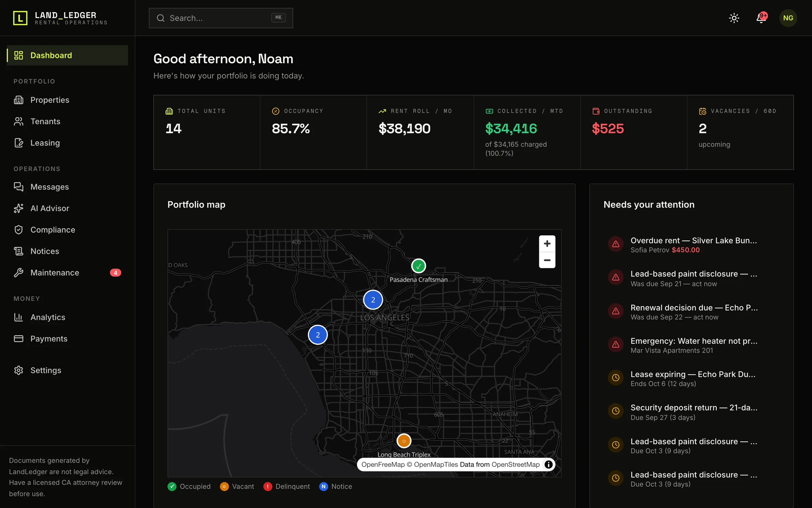This screenshot has width=812, height=508.
Task: Click the Properties building icon
Action: tap(19, 100)
